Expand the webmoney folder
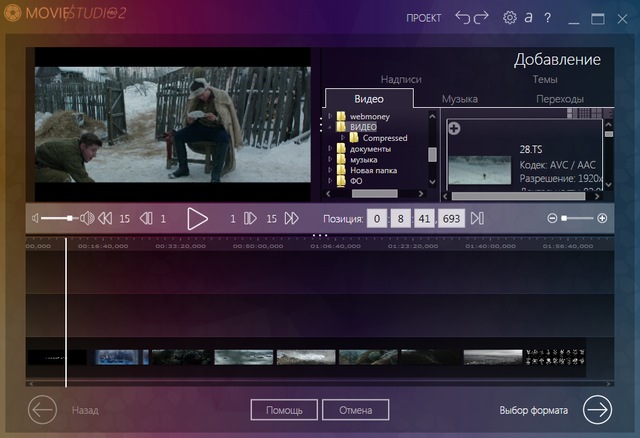The image size is (640, 438). [x=330, y=117]
